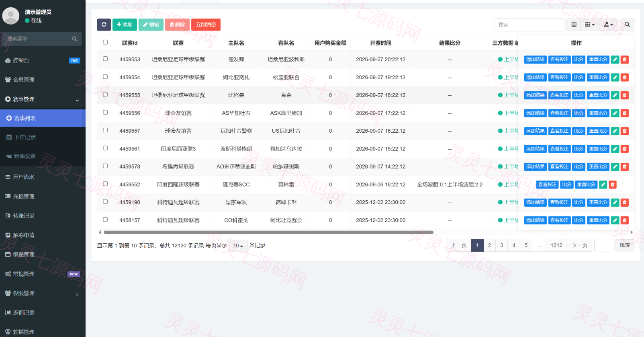Check the checkbox for row 4458157
The width and height of the screenshot is (644, 337).
(105, 220)
